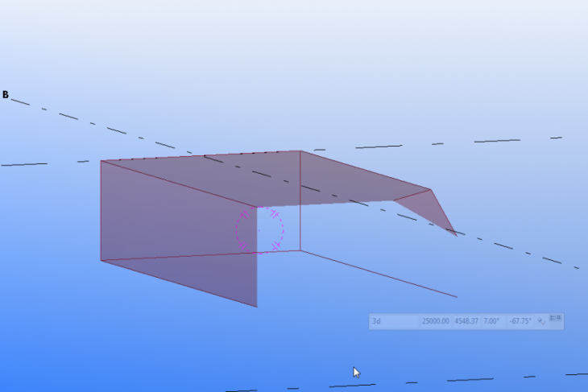Click grid label B
The image size is (588, 392).
pos(6,95)
